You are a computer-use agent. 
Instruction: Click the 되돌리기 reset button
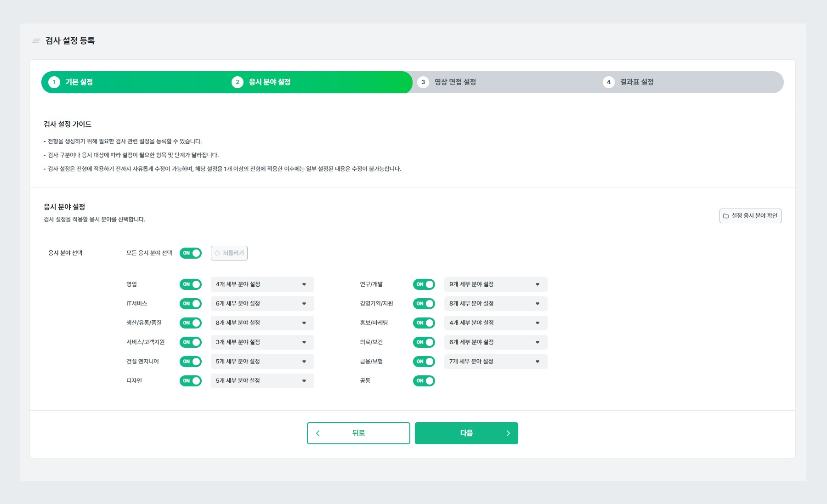[229, 253]
